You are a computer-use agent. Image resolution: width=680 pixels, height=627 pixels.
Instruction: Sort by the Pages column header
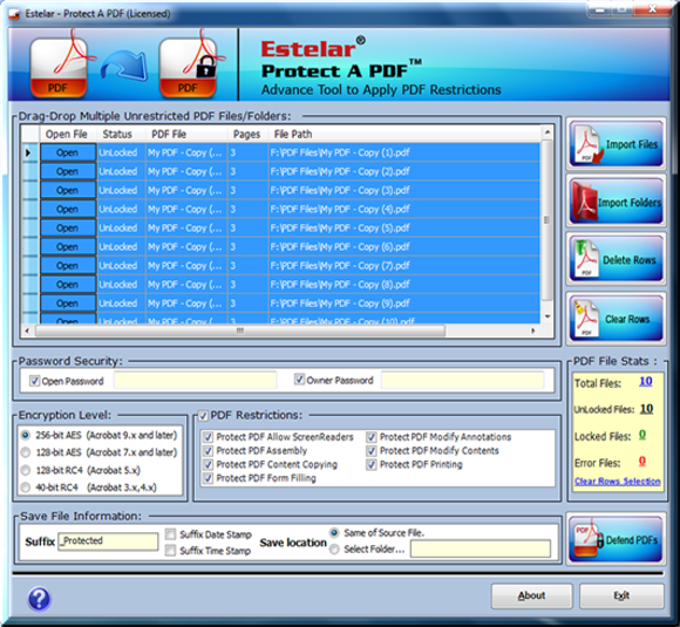(x=248, y=134)
